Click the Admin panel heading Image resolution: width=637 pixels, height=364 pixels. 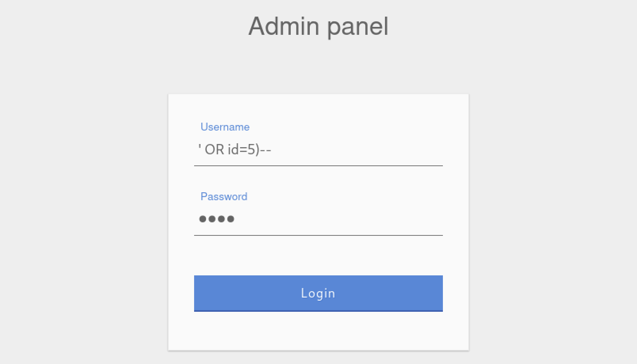318,26
